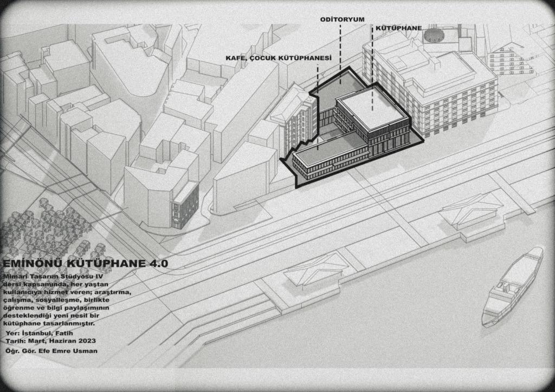Click the Tarih: Mart, Haziran 2023 text
Viewport: 555px width, 392px height.
tap(50, 341)
